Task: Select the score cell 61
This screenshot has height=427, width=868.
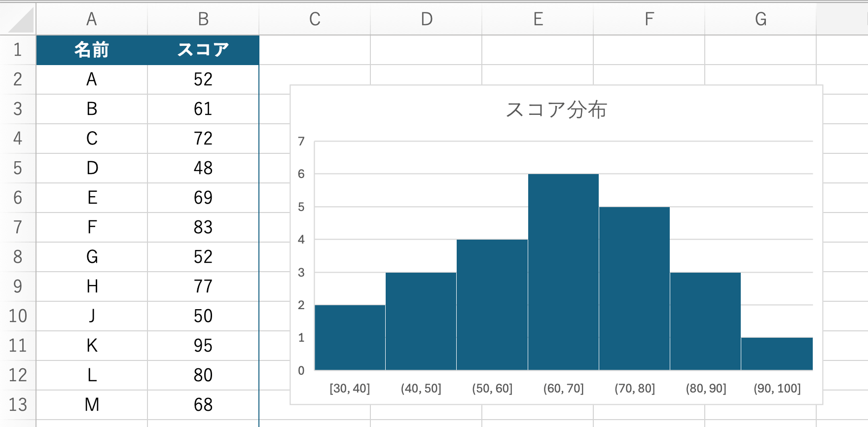Action: (x=203, y=109)
